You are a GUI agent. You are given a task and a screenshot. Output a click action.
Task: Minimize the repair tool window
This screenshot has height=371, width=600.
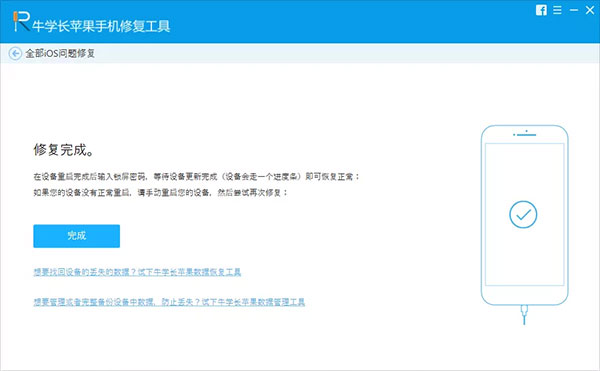[574, 10]
